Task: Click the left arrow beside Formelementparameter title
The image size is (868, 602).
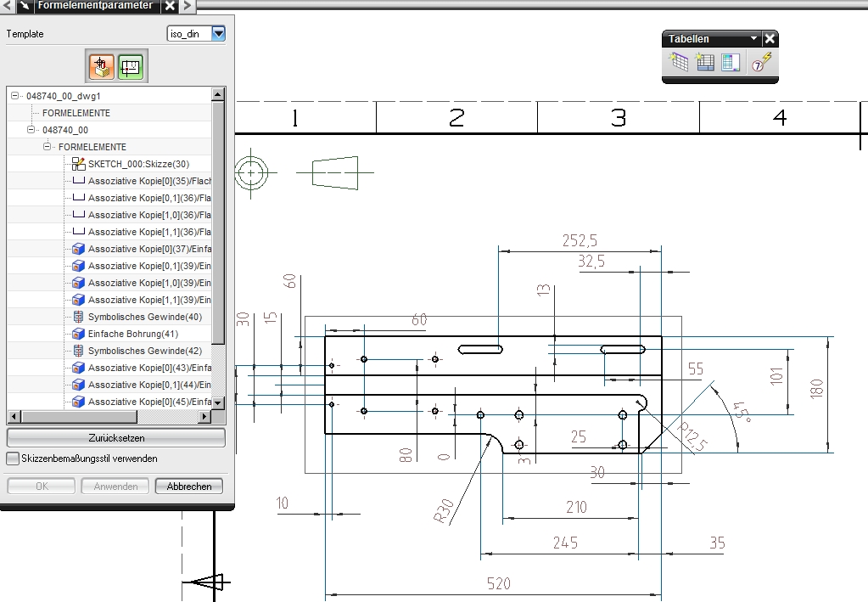Action: (7, 6)
